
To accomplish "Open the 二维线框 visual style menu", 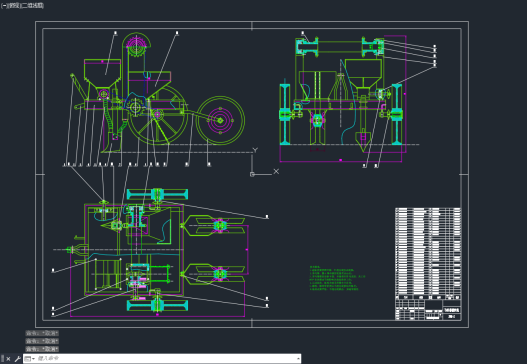I will (x=33, y=6).
